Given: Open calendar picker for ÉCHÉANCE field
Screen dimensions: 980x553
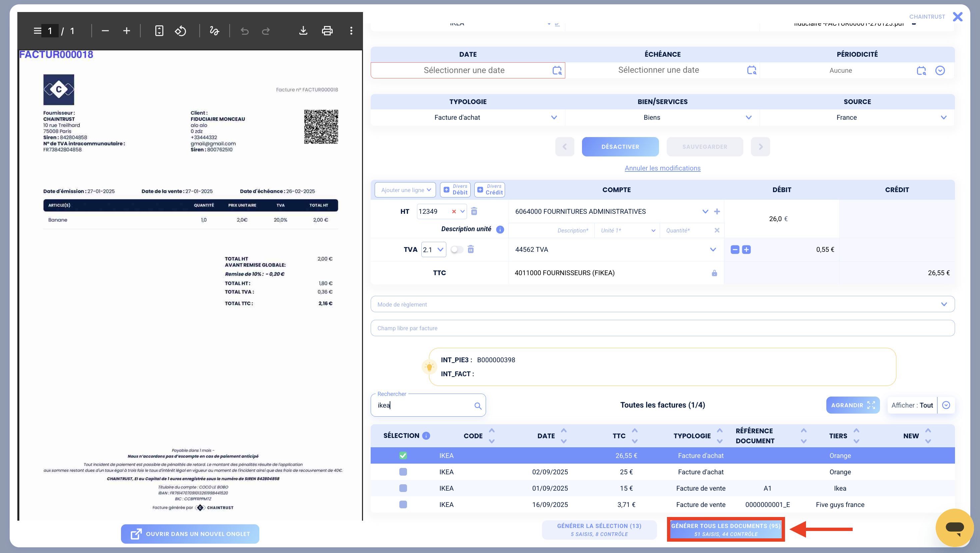Looking at the screenshot, I should 752,70.
